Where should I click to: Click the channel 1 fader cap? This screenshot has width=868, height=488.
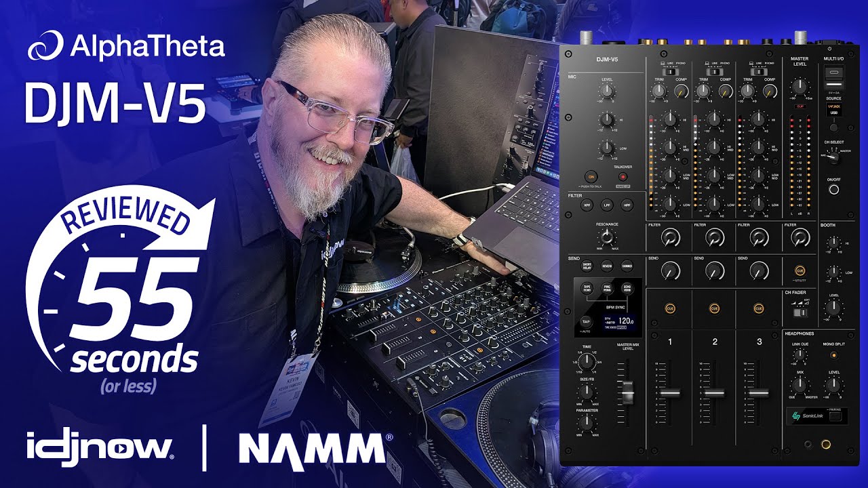(x=670, y=393)
